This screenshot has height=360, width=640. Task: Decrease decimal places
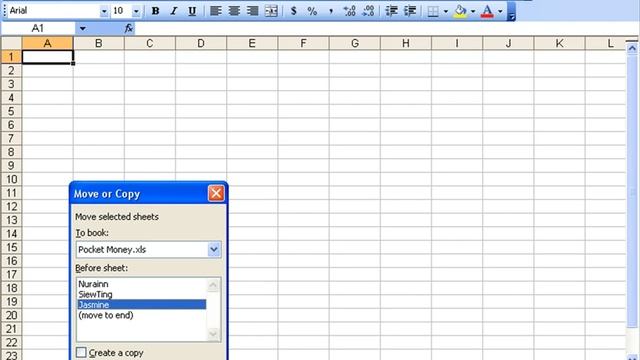pyautogui.click(x=368, y=11)
